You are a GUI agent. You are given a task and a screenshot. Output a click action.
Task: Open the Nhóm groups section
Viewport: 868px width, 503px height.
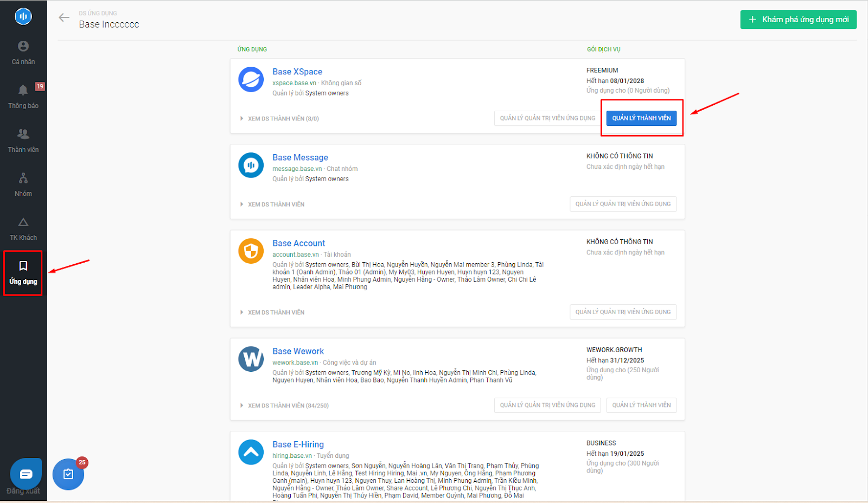pos(23,184)
